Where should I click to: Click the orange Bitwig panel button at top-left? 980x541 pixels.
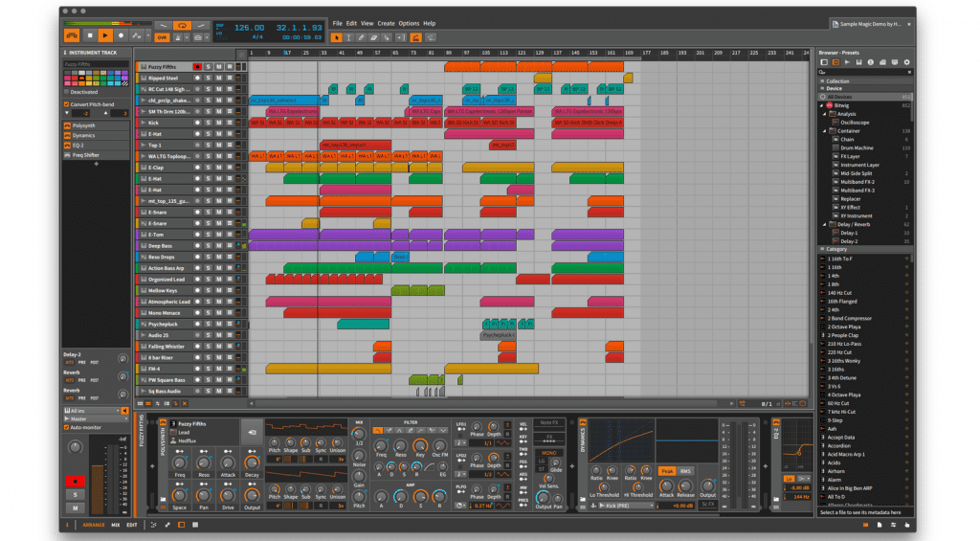(x=72, y=36)
